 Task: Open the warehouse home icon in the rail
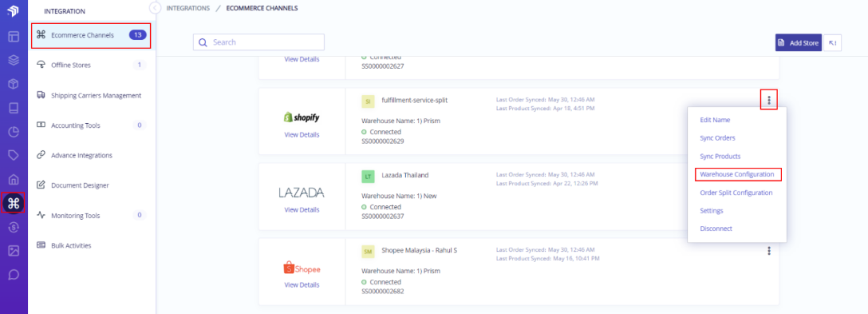14,179
